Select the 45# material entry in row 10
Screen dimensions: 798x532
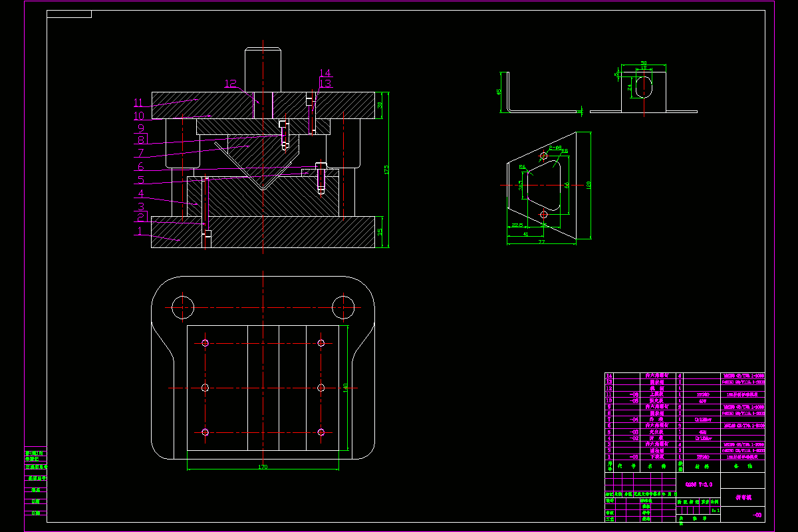(704, 401)
